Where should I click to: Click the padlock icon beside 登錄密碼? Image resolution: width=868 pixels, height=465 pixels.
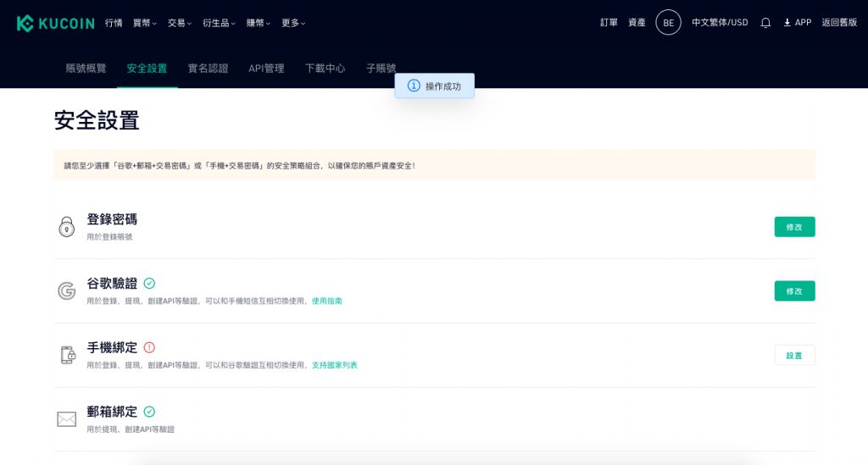66,227
